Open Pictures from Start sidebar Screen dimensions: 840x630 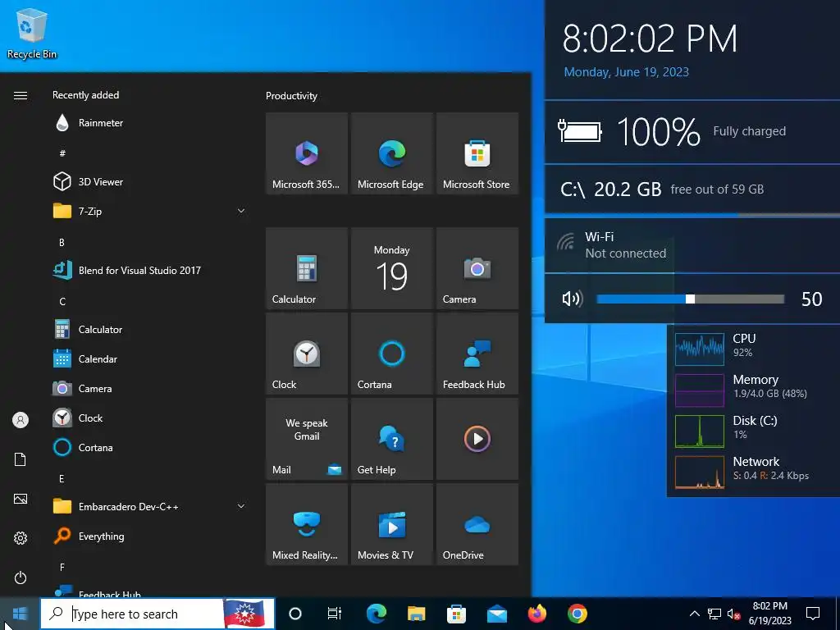pyautogui.click(x=21, y=499)
